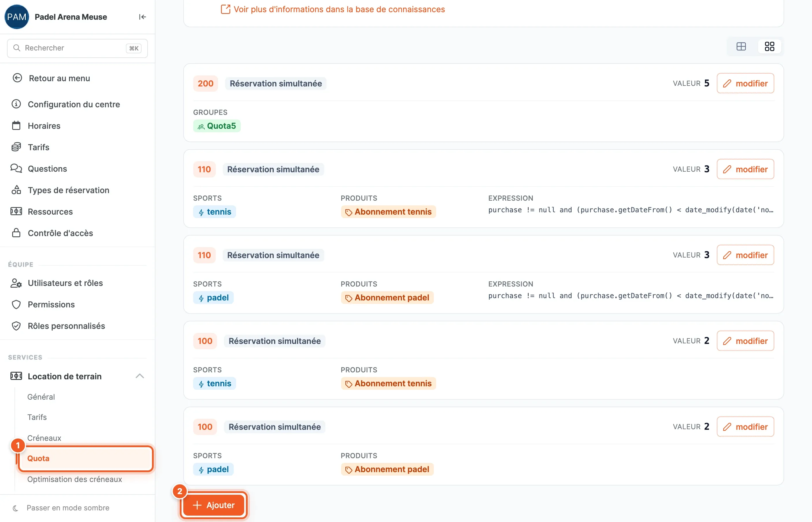The width and height of the screenshot is (812, 522).
Task: Modify the 100 quota for padel
Action: tap(745, 427)
